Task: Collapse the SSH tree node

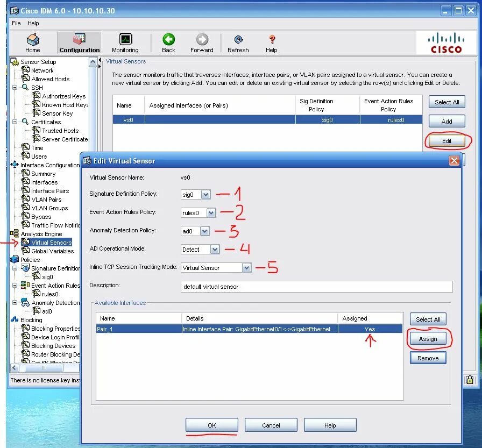Action: click(x=15, y=88)
